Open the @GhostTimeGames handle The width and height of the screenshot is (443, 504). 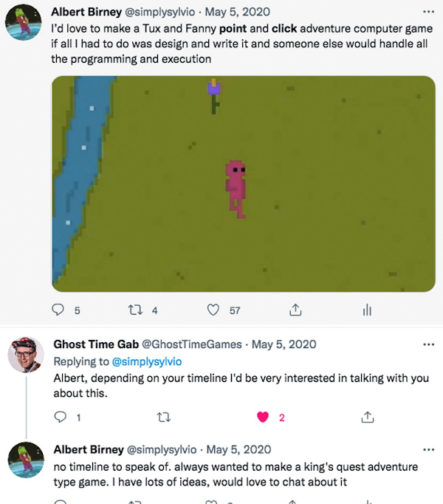coord(191,344)
